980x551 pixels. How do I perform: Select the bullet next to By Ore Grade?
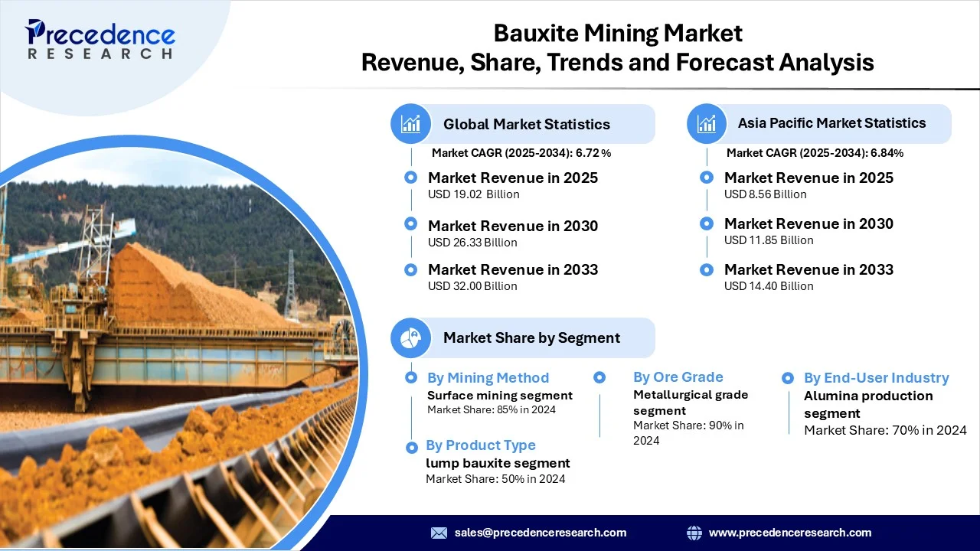(x=599, y=377)
